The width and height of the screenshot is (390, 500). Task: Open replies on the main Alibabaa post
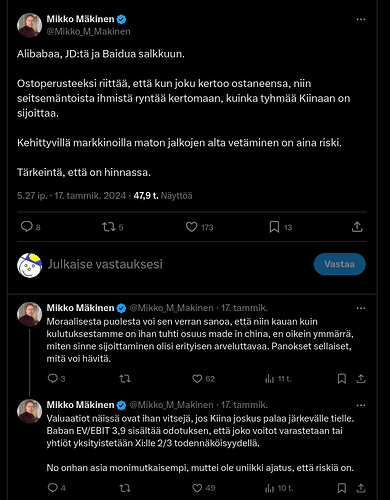tap(30, 227)
